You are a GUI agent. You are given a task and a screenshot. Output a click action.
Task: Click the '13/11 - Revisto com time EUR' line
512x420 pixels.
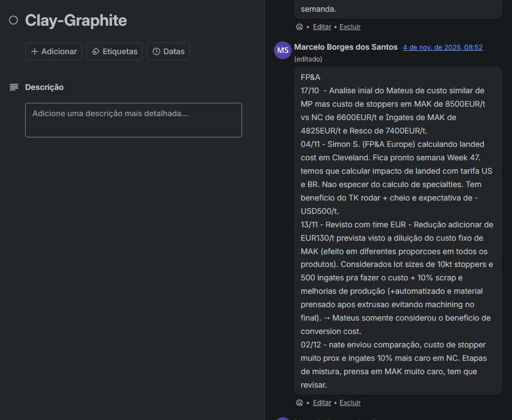click(397, 225)
